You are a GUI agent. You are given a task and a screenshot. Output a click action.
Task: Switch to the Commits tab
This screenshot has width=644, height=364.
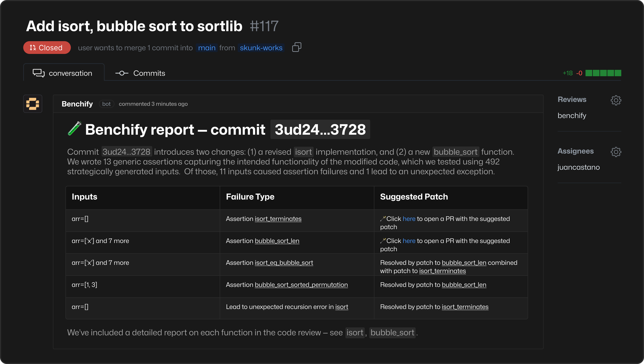point(149,73)
